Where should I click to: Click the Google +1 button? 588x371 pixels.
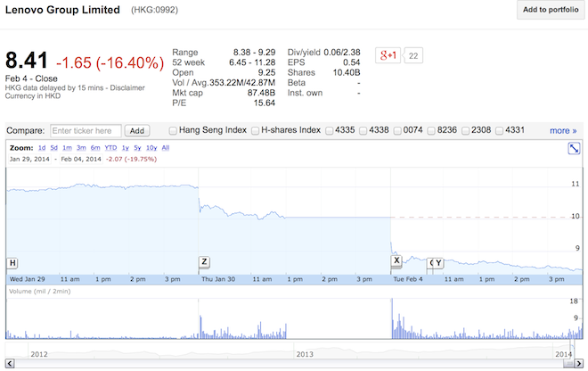(x=388, y=55)
